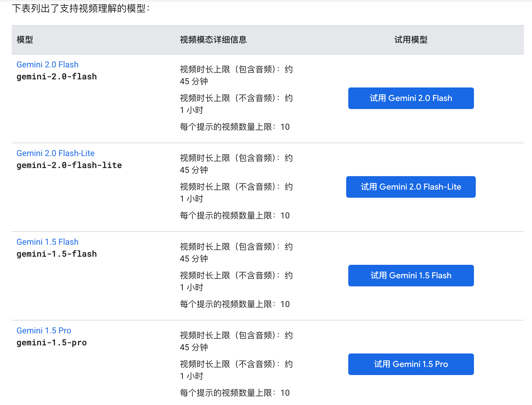Image resolution: width=532 pixels, height=405 pixels.
Task: Click the 试用 Gemini 2.0 Flash-Lite button
Action: [x=411, y=187]
